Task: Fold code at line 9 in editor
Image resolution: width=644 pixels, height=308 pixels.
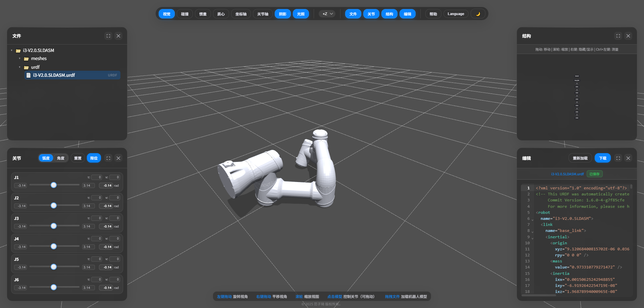Action: click(x=533, y=238)
